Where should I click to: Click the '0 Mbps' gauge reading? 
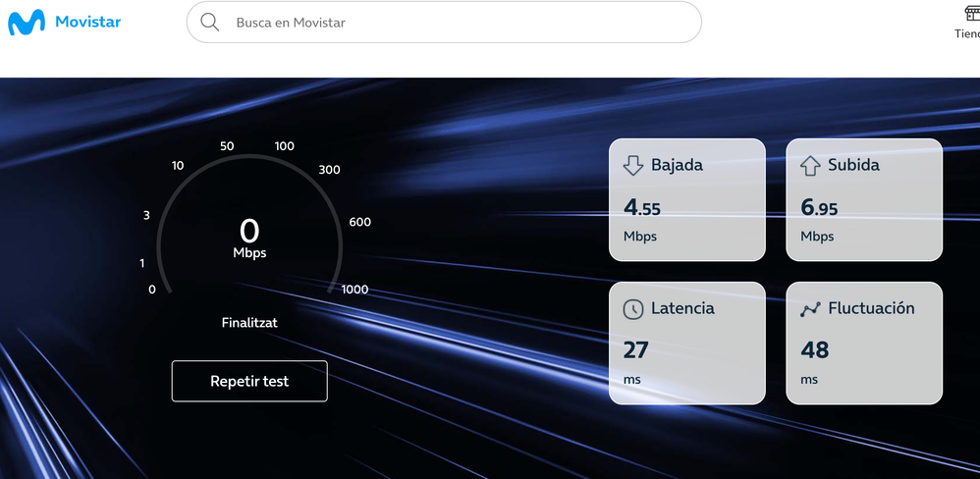coord(249,239)
